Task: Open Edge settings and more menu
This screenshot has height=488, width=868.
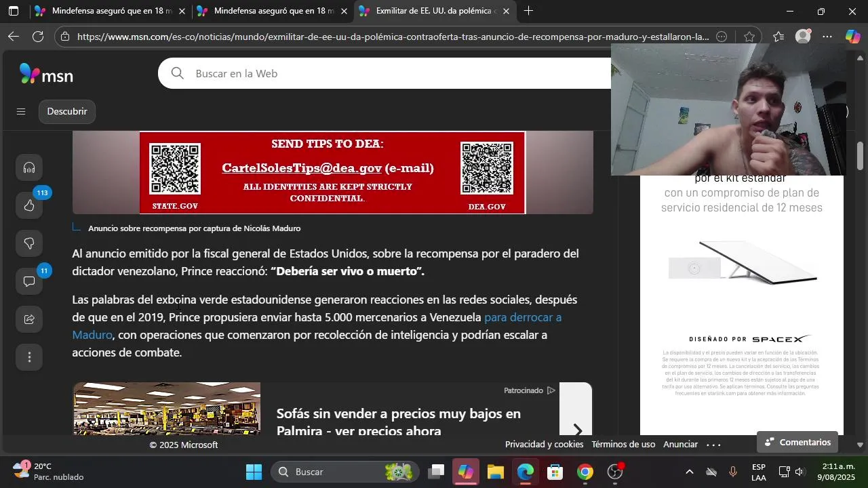Action: click(827, 37)
